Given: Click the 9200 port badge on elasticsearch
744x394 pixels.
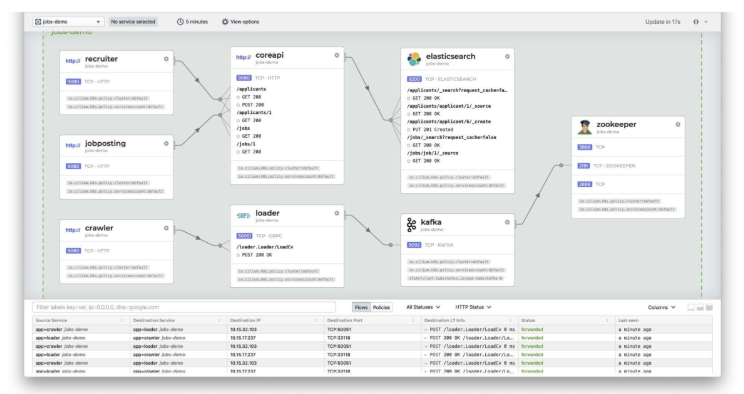Looking at the screenshot, I should [x=414, y=79].
